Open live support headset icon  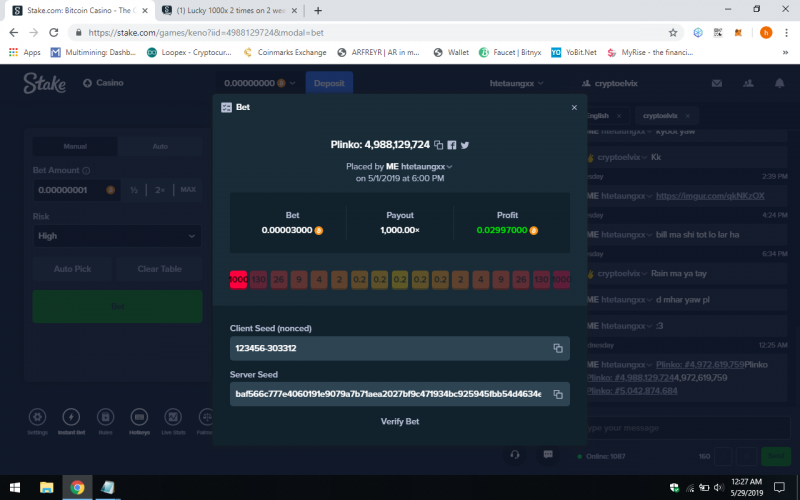click(x=515, y=455)
